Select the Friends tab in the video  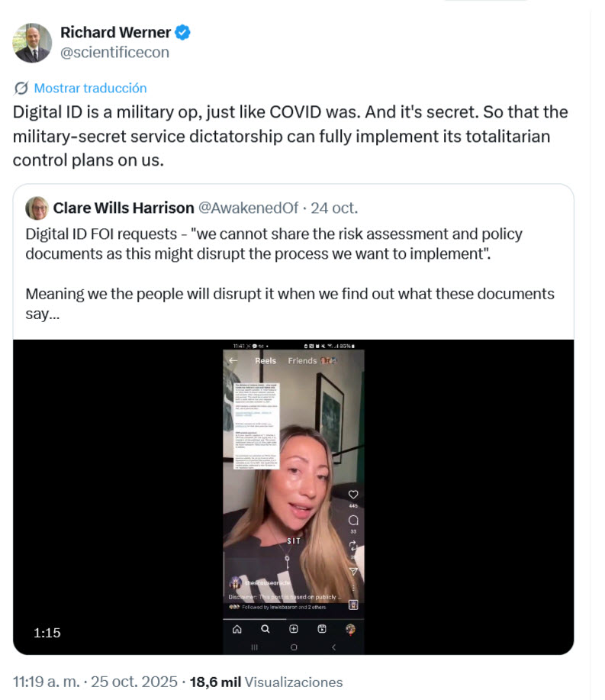(x=302, y=360)
